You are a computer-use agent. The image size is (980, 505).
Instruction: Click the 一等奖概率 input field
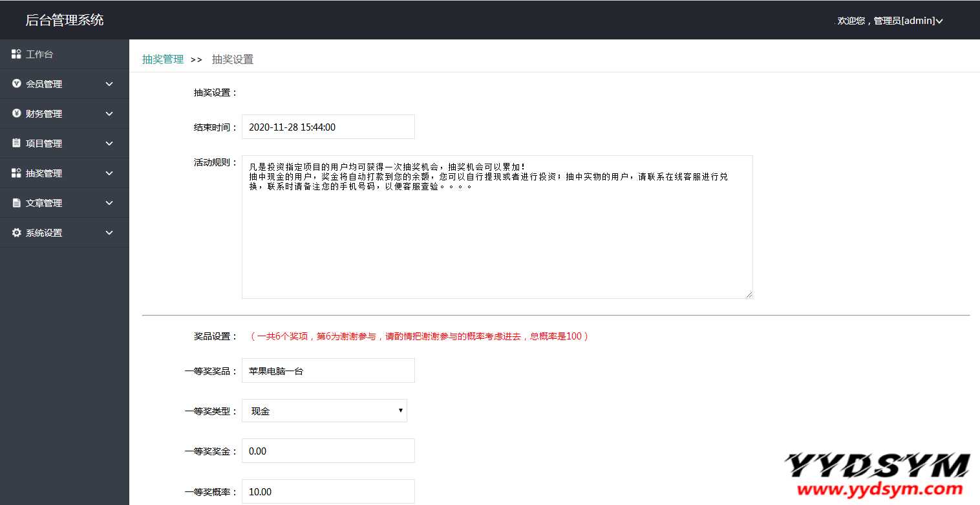(x=328, y=491)
